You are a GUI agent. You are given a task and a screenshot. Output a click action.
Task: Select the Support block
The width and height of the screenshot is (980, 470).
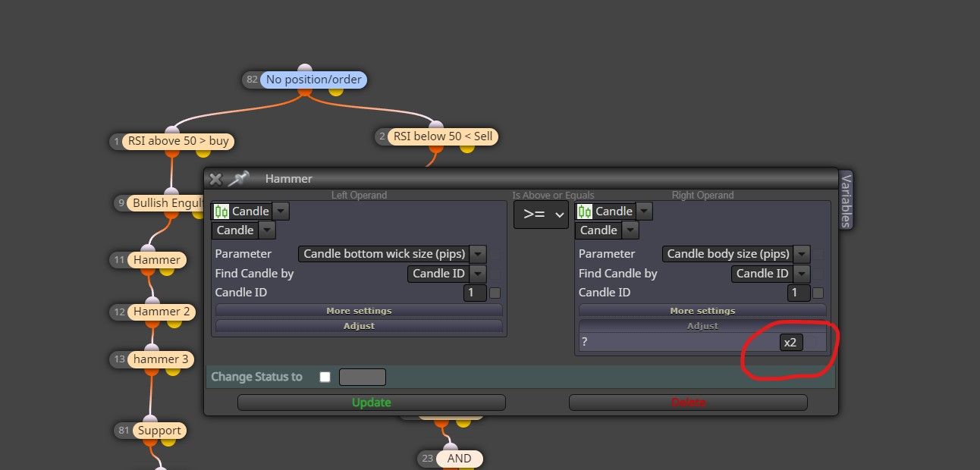(159, 431)
